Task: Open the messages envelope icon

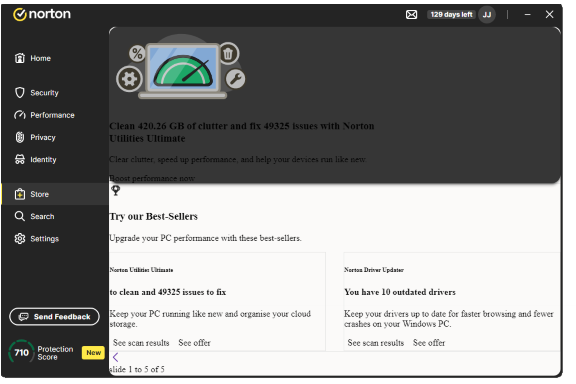Action: 412,15
